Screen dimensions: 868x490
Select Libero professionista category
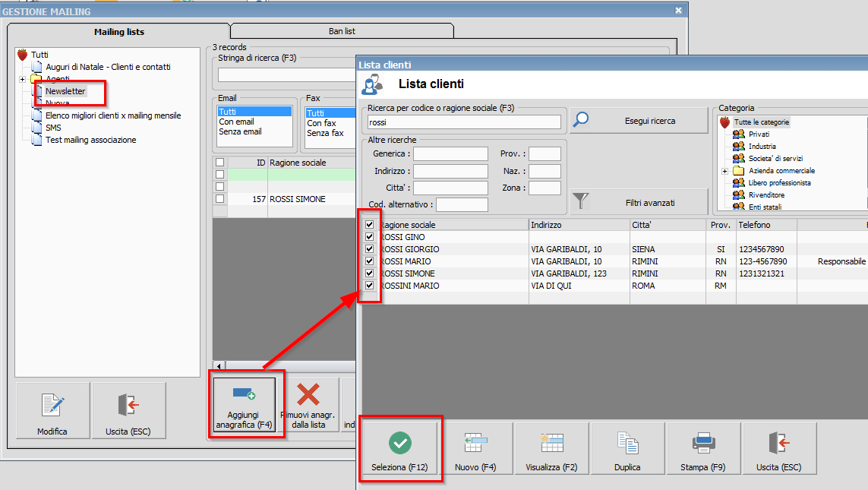coord(779,183)
